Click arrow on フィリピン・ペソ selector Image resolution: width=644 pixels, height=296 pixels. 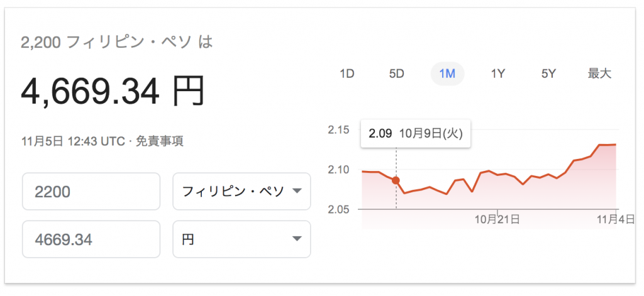(x=297, y=191)
